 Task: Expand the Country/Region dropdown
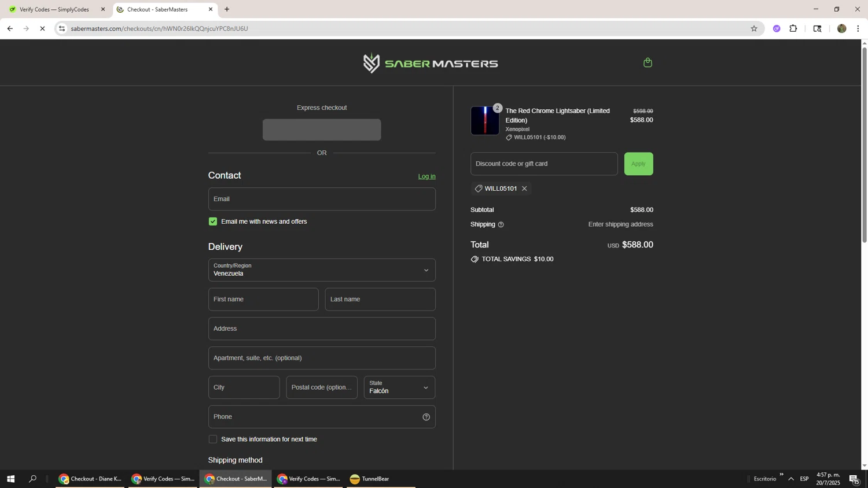322,270
